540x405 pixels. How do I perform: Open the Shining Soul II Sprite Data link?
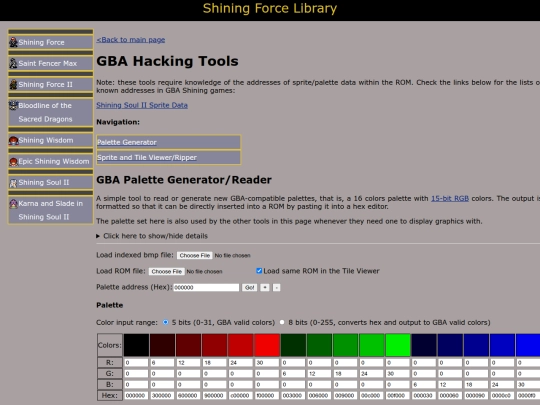pos(142,105)
